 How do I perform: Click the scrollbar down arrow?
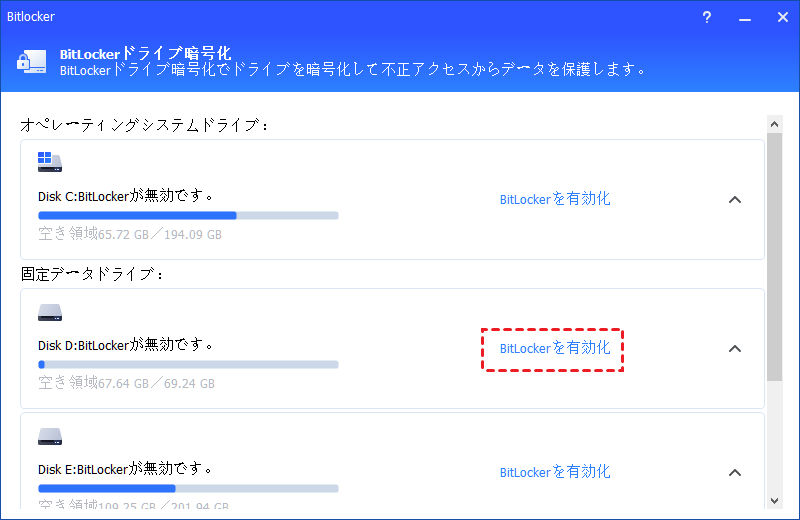(x=774, y=500)
